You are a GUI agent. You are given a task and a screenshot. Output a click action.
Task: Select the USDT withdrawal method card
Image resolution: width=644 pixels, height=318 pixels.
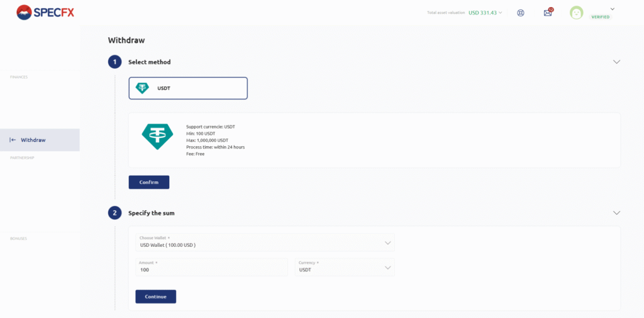tap(188, 88)
